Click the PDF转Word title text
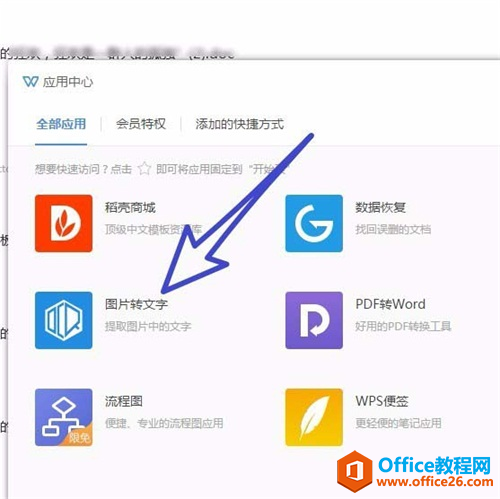Image resolution: width=500 pixels, height=499 pixels. click(390, 304)
